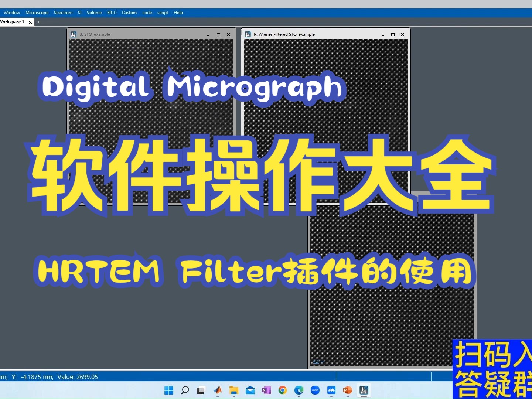The image size is (532, 399).
Task: Open the ER-C menu
Action: (112, 13)
